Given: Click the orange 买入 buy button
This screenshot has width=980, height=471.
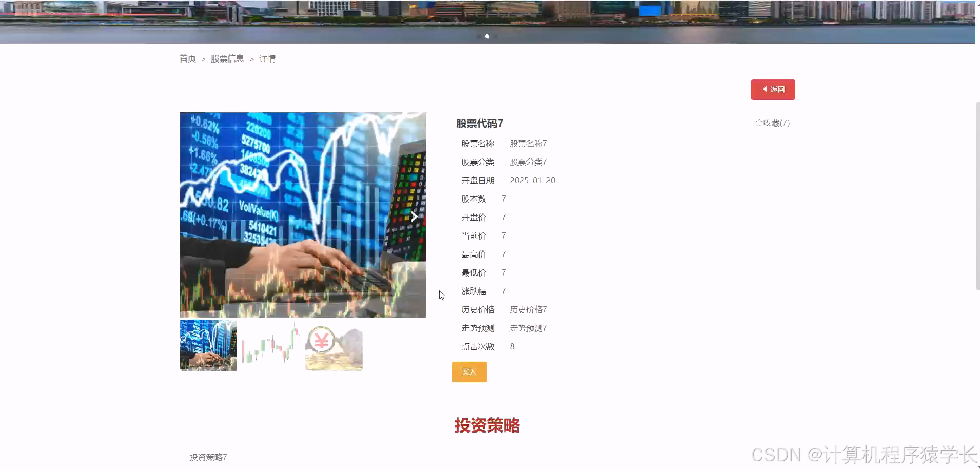Looking at the screenshot, I should 469,372.
